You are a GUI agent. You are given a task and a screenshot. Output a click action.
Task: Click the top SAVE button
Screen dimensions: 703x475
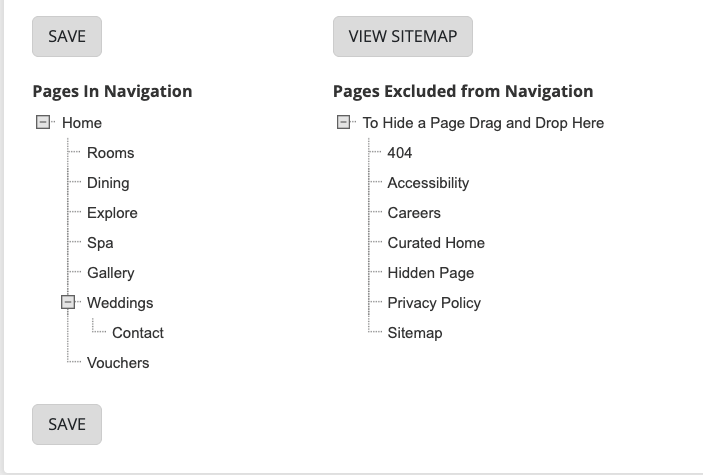[x=67, y=37]
